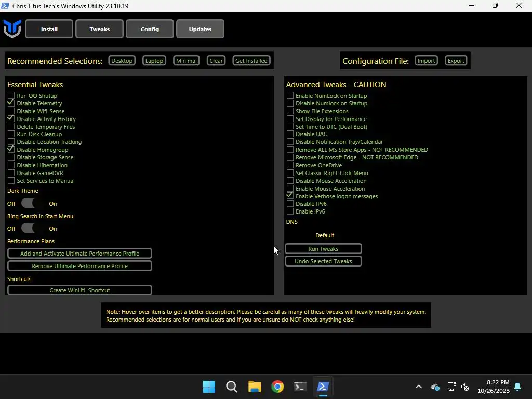Uncheck Disable Telemetry
Viewport: 532px width, 399px height.
point(11,103)
